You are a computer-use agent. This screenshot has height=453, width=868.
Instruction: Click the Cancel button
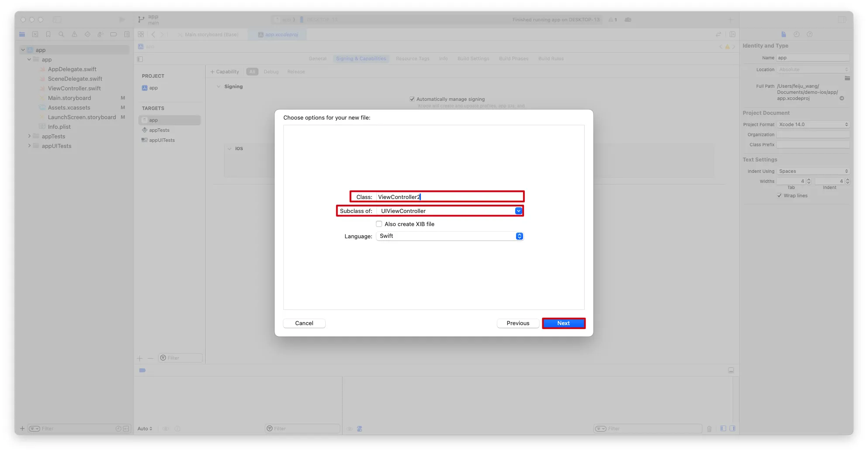point(304,323)
